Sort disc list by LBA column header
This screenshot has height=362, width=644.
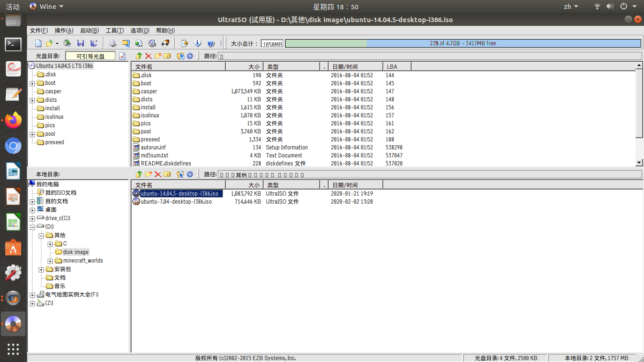(397, 67)
